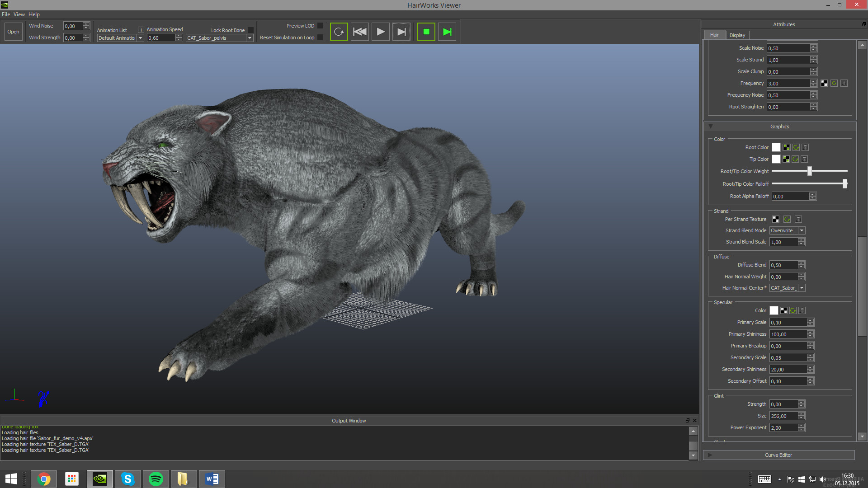The width and height of the screenshot is (868, 488).
Task: Click Output Window scroll up arrow
Action: [693, 431]
